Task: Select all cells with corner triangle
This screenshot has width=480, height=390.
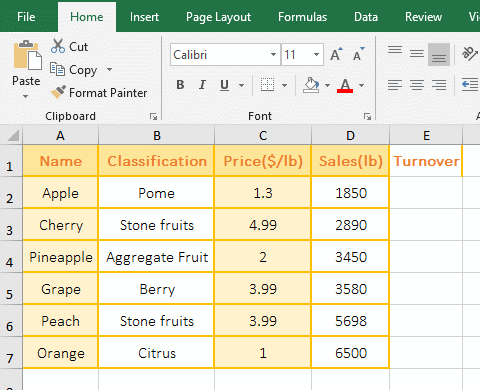Action: click(x=12, y=135)
